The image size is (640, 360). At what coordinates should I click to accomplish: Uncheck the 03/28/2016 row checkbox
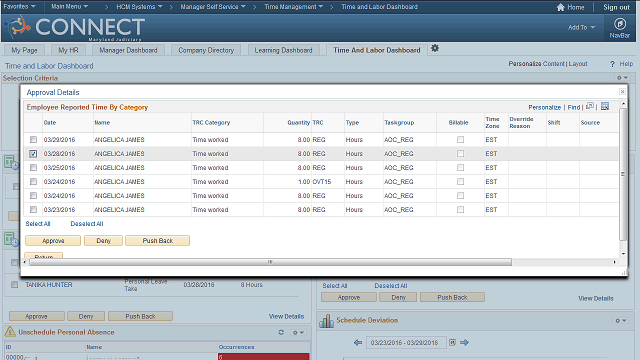(x=33, y=154)
